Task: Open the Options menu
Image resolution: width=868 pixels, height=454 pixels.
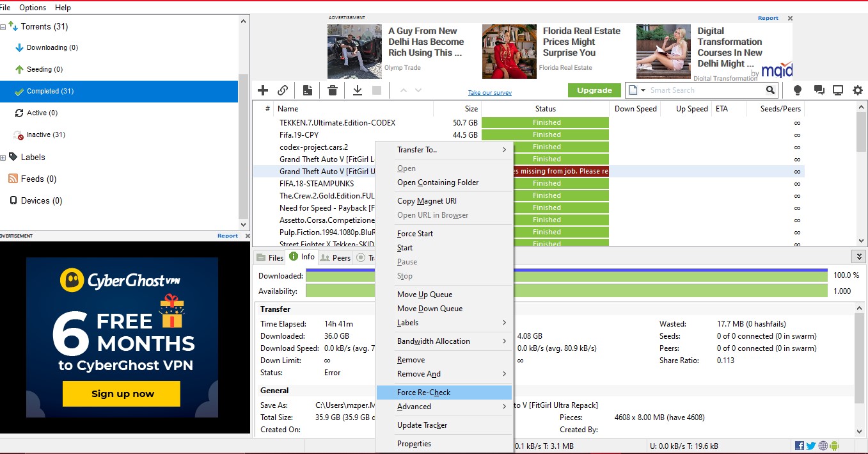Action: (x=33, y=8)
